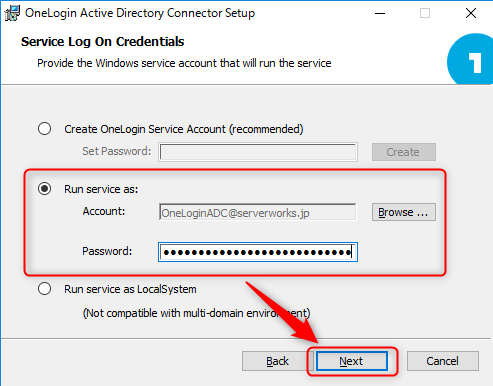The image size is (493, 386).
Task: Click the grayed-out Create button
Action: tap(404, 152)
